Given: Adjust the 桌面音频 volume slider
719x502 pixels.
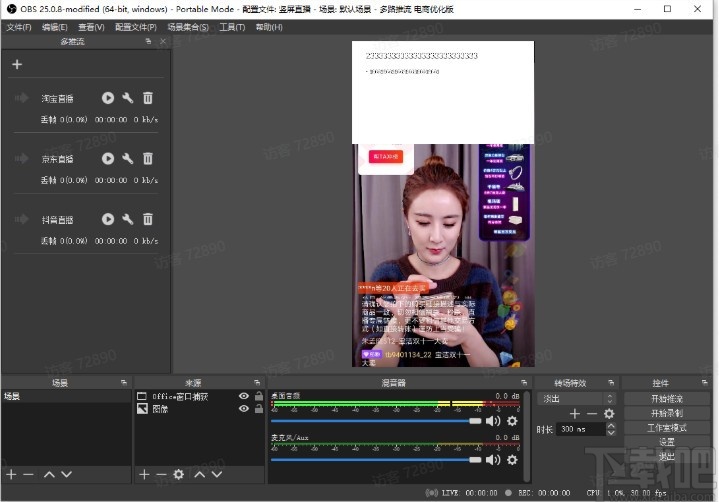Looking at the screenshot, I should 376,421.
